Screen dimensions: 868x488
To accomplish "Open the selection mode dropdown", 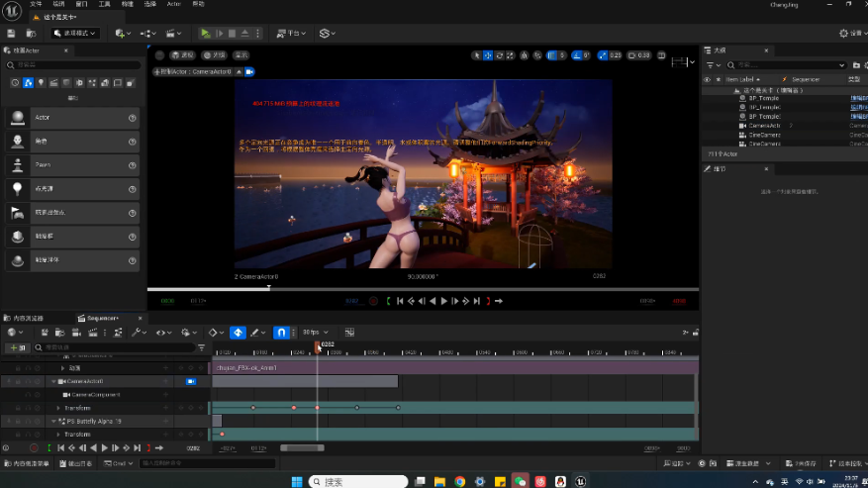I will pyautogui.click(x=77, y=33).
